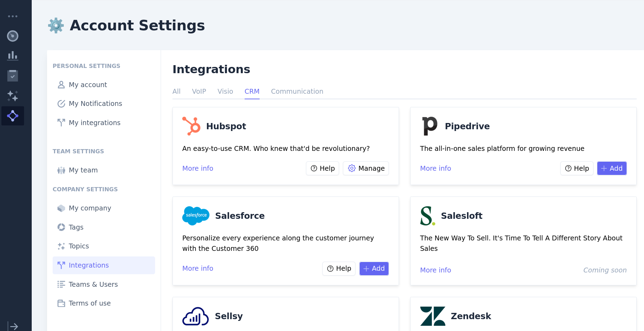Click the Account Settings gear icon
The height and width of the screenshot is (331, 644).
tap(56, 25)
